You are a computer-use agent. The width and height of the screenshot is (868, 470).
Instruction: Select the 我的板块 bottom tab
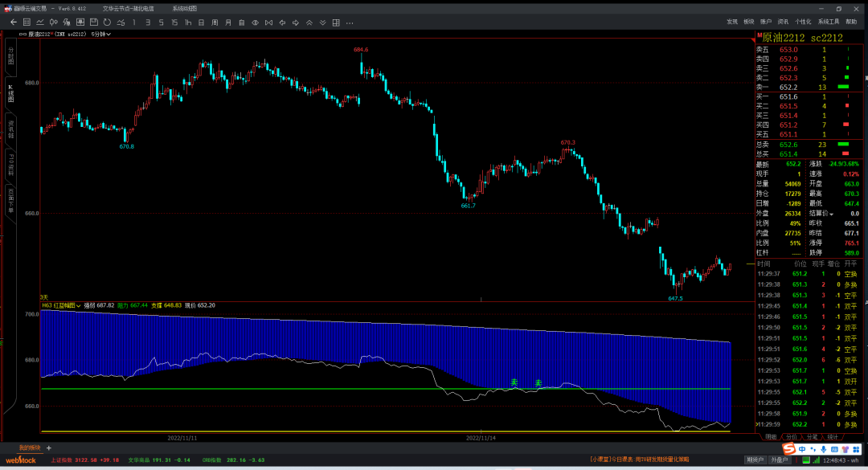(x=30, y=448)
